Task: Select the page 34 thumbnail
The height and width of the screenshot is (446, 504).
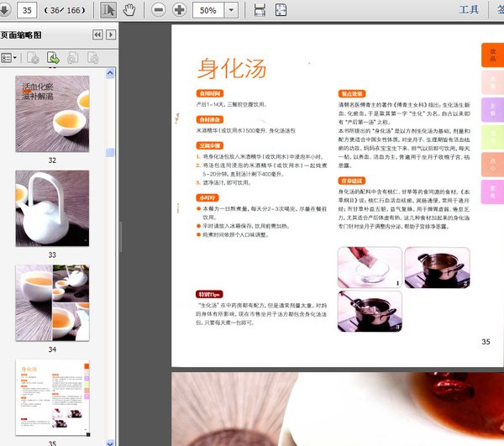Action: click(x=52, y=303)
